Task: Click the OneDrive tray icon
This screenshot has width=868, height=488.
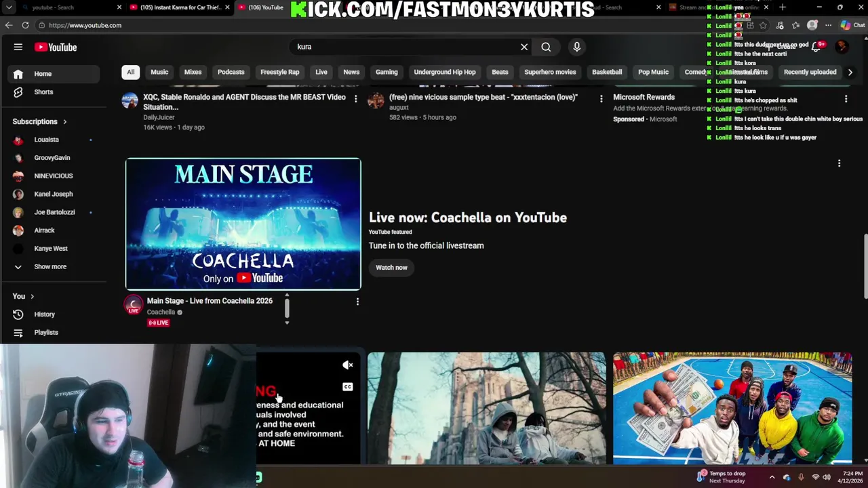Action: [x=787, y=477]
